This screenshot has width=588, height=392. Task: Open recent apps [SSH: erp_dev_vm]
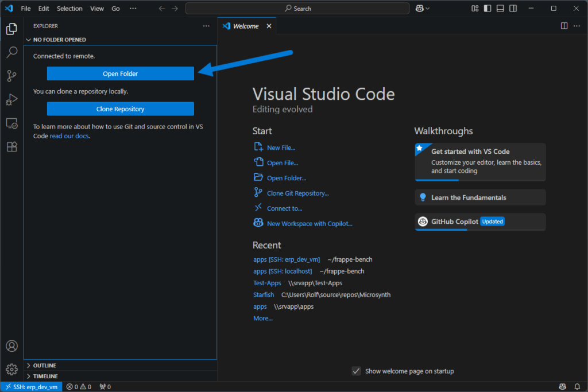tap(287, 259)
